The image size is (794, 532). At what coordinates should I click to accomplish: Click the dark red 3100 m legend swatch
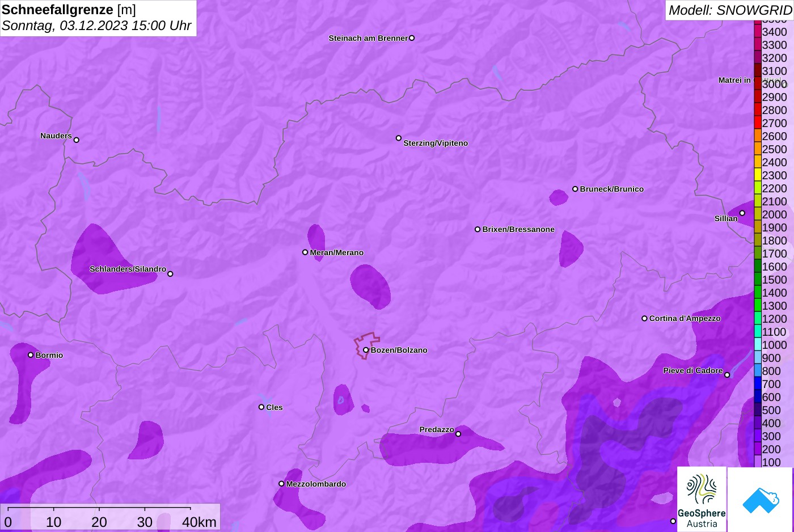point(758,71)
